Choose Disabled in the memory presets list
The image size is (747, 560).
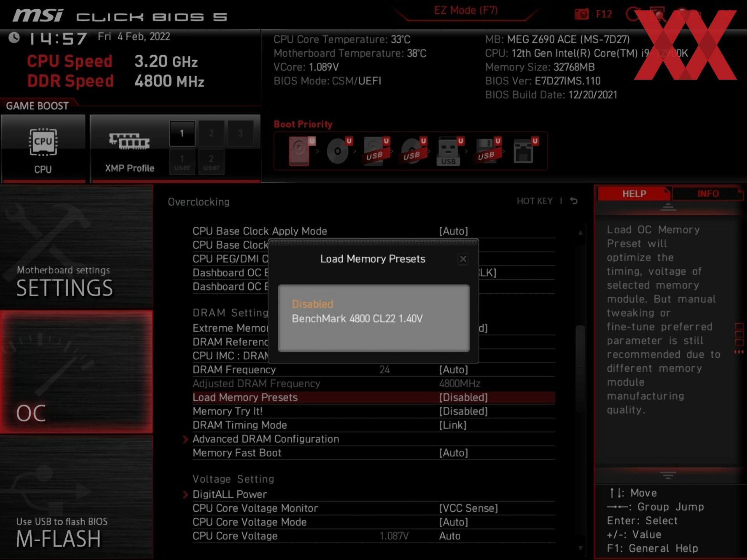click(312, 304)
